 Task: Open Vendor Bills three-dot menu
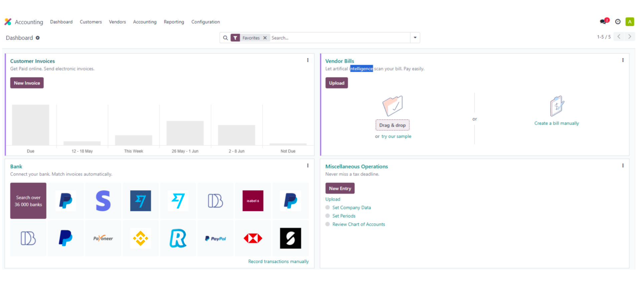coord(623,60)
